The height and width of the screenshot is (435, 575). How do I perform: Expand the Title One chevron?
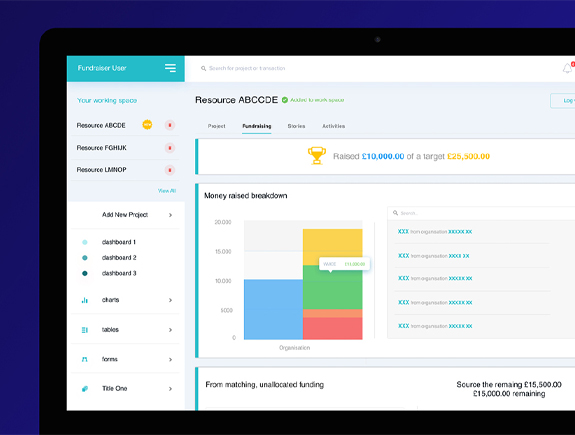[171, 389]
